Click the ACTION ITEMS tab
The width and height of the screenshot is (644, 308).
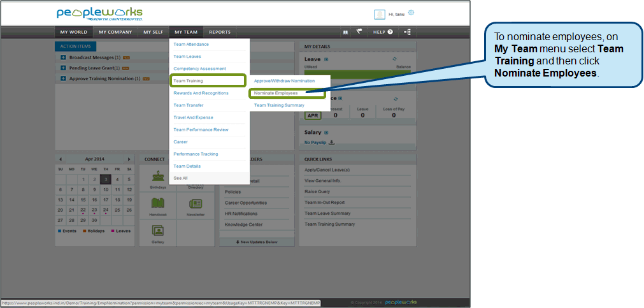pyautogui.click(x=76, y=47)
